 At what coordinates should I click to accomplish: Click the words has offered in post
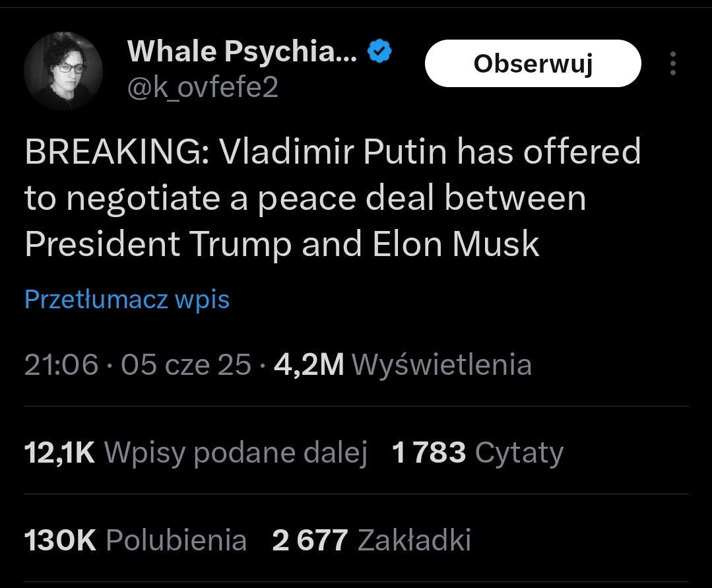tap(549, 152)
